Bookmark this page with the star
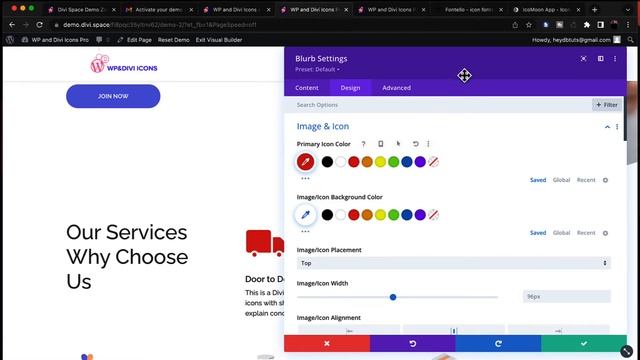 click(x=529, y=25)
